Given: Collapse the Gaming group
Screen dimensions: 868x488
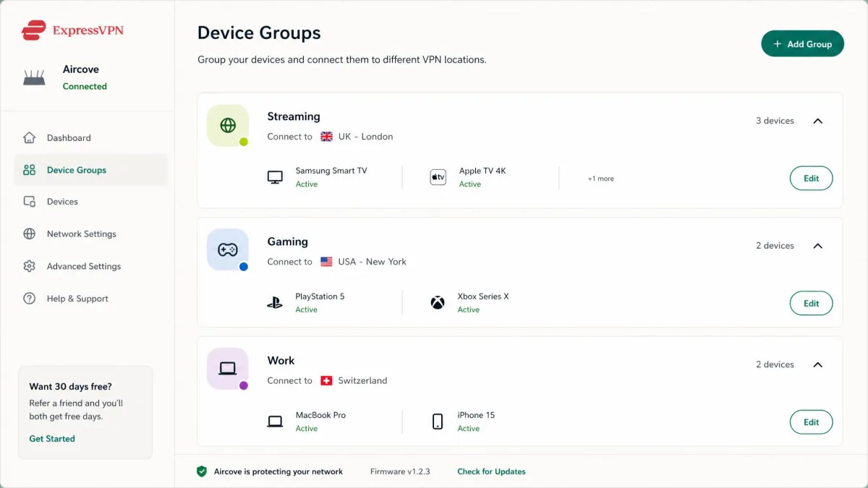Looking at the screenshot, I should (x=818, y=246).
